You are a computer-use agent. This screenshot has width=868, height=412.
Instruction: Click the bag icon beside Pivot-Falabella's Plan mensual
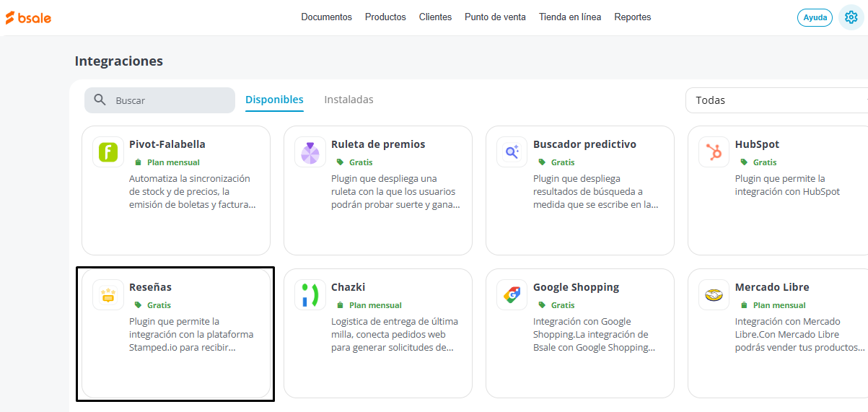click(138, 162)
